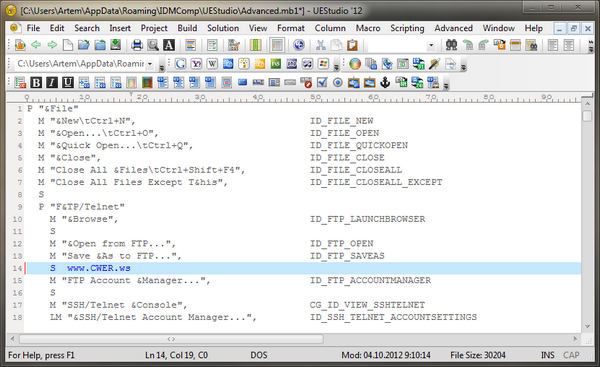
Task: Expand the overflow chevron after the color wheel toolbar
Action: coord(463,67)
